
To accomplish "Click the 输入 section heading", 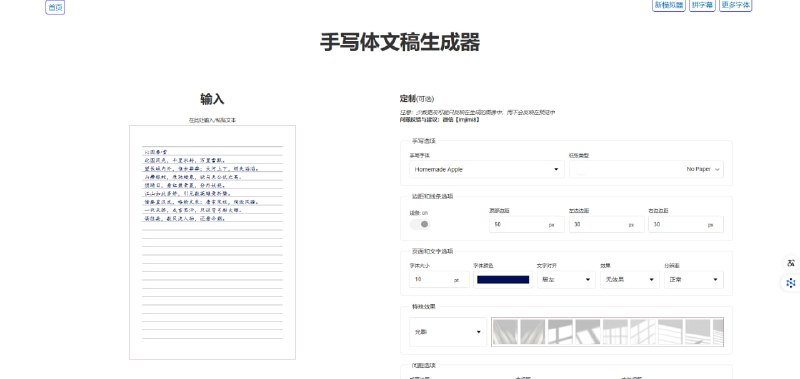I will [212, 99].
